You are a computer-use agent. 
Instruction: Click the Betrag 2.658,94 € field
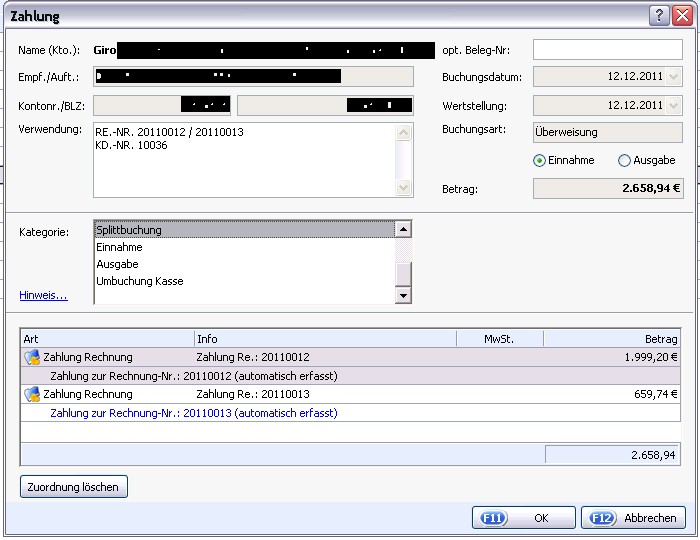coord(608,188)
